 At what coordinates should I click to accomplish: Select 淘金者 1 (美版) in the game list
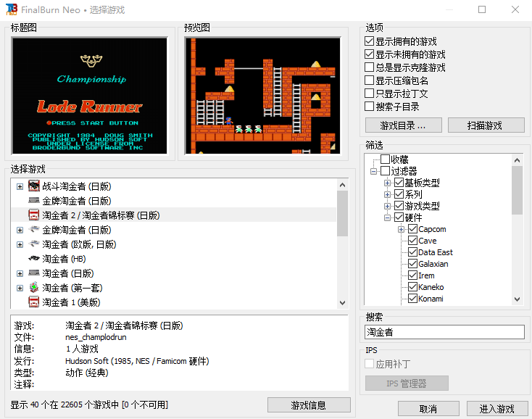click(x=71, y=302)
